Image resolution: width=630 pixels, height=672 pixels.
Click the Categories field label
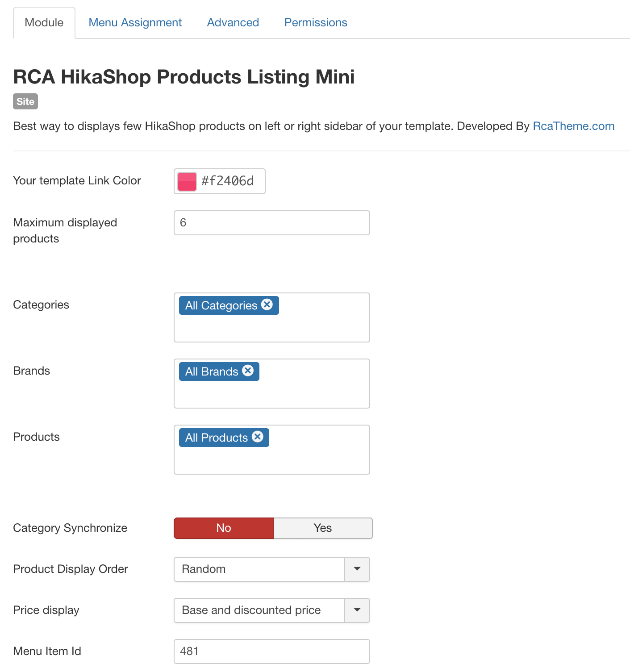(41, 305)
